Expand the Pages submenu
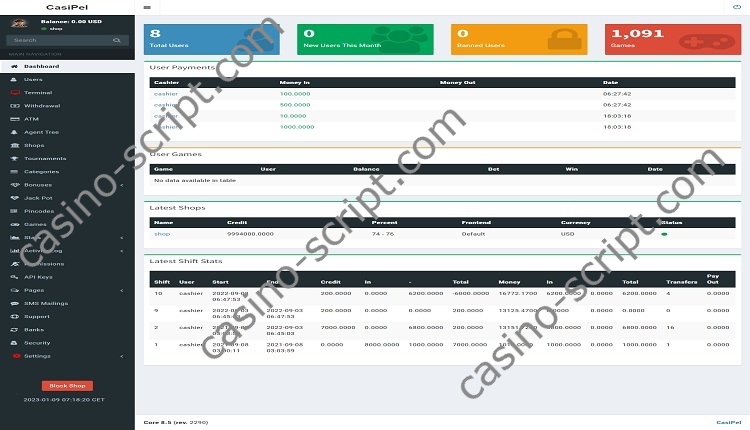Image resolution: width=750 pixels, height=430 pixels. coord(121,289)
